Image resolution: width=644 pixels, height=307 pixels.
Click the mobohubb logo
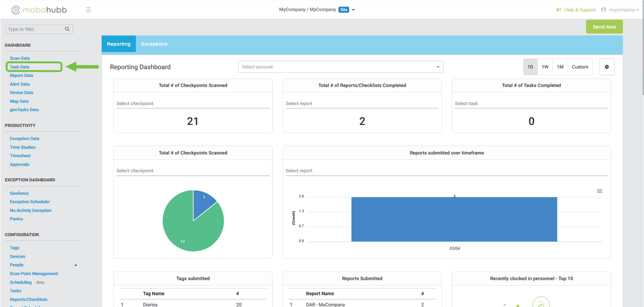39,10
